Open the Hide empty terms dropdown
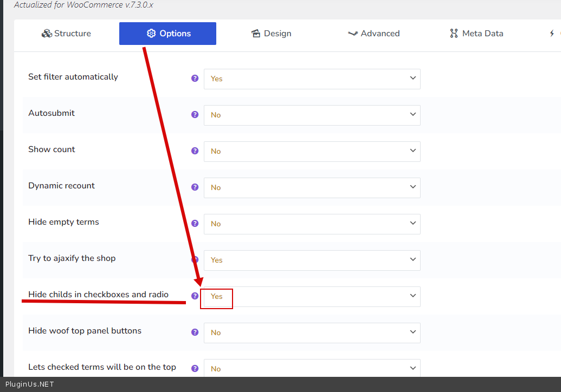This screenshot has height=392, width=561. (312, 224)
